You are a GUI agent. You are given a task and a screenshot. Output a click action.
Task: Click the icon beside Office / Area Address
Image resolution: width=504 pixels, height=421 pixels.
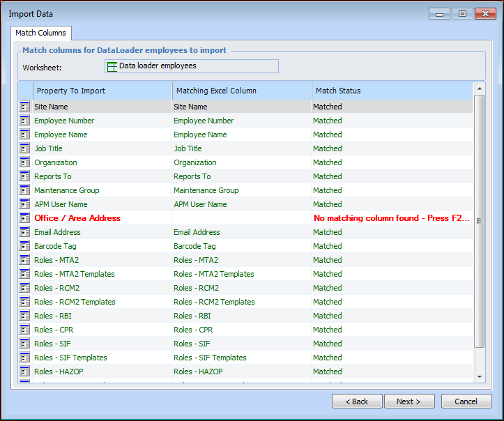[x=25, y=218]
